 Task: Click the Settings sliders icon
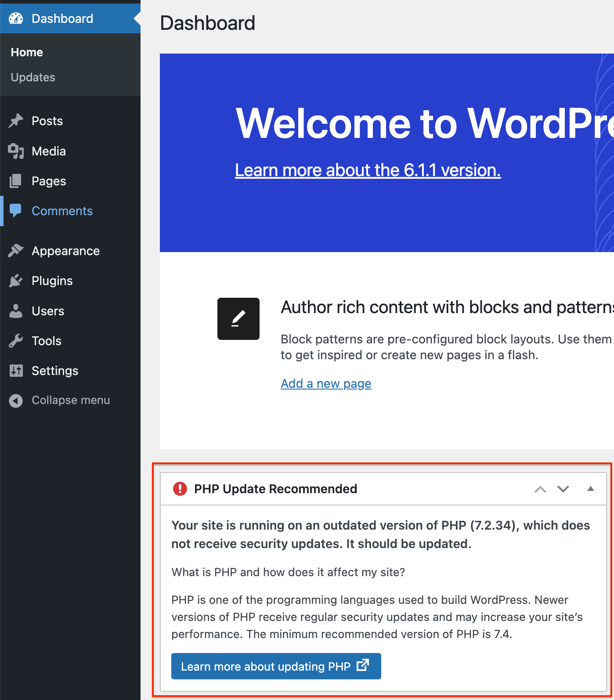pos(16,371)
